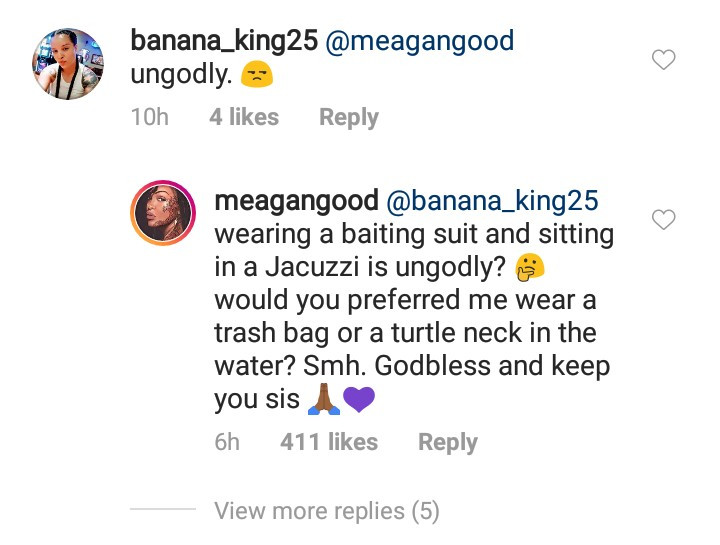720x545 pixels.
Task: Open the banana_king25 username
Action: [x=224, y=40]
